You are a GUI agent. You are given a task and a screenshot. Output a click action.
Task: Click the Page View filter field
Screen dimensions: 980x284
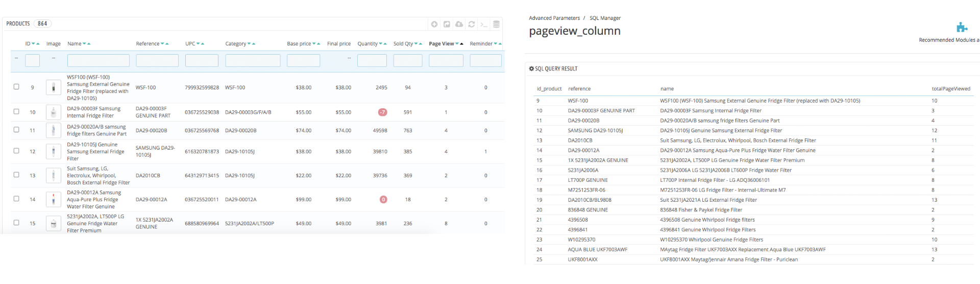446,60
